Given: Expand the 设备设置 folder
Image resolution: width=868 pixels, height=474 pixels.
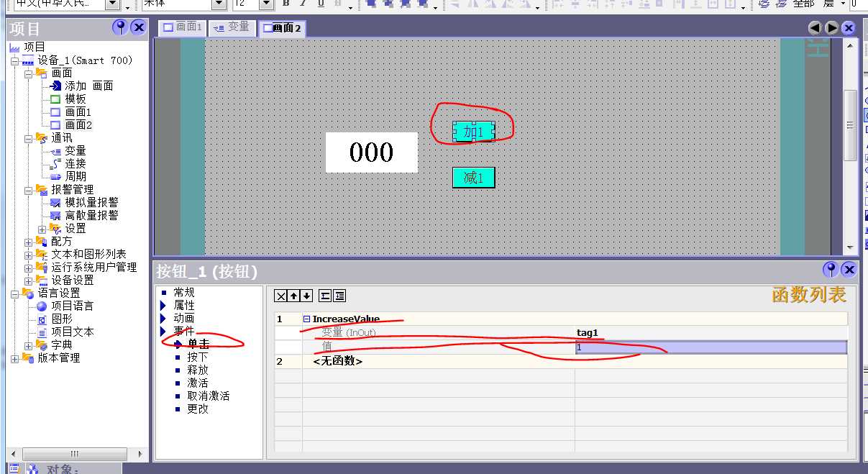Looking at the screenshot, I should (28, 281).
